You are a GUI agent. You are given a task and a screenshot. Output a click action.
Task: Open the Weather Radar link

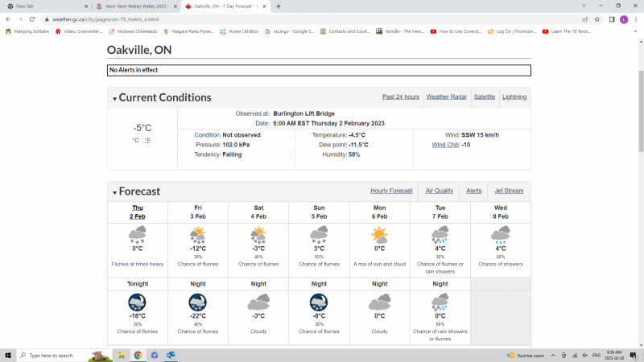446,97
